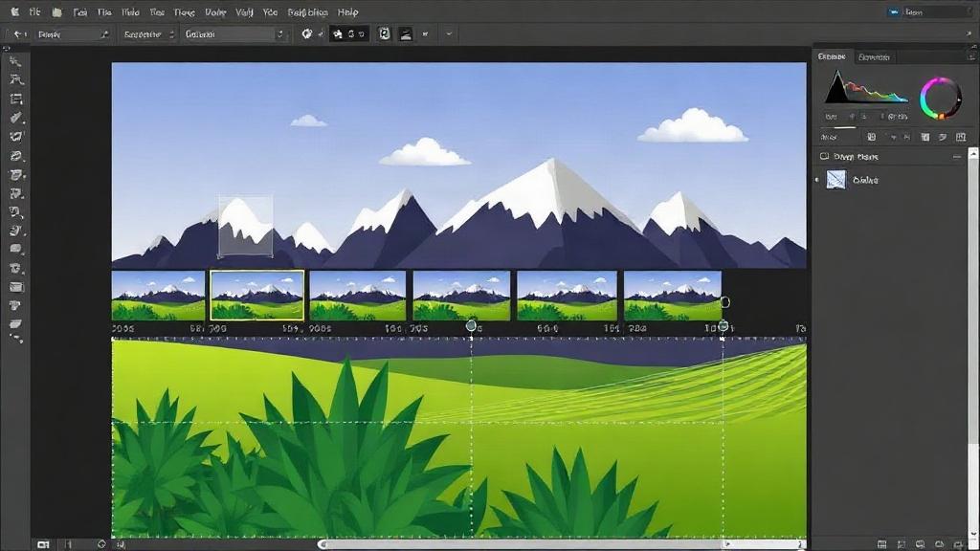This screenshot has width=980, height=551.
Task: Click the horizontal scrollbar below the canvas
Action: point(563,544)
